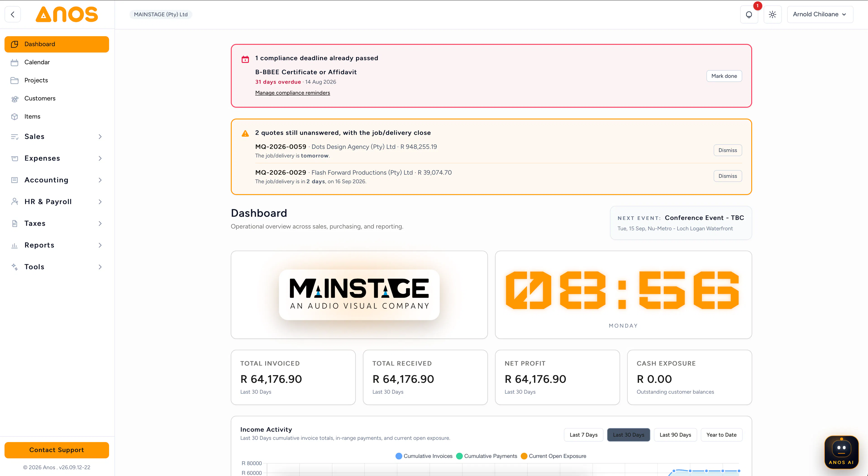Open quote MQ-2026-0059
This screenshot has width=868, height=476.
tap(281, 147)
